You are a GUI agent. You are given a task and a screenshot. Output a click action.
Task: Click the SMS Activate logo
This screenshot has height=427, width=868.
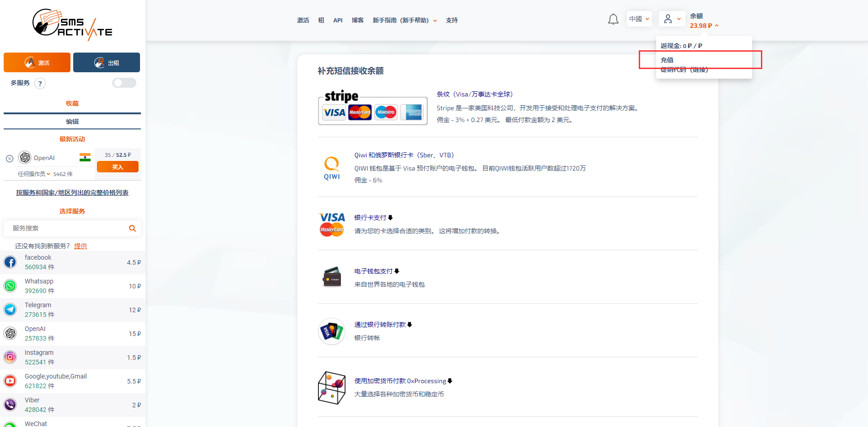(72, 25)
